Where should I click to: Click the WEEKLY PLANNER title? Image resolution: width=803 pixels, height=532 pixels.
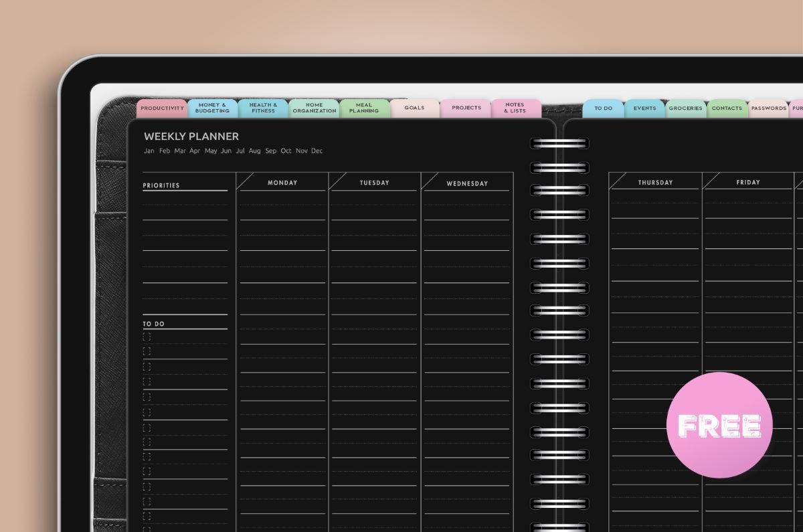point(191,137)
